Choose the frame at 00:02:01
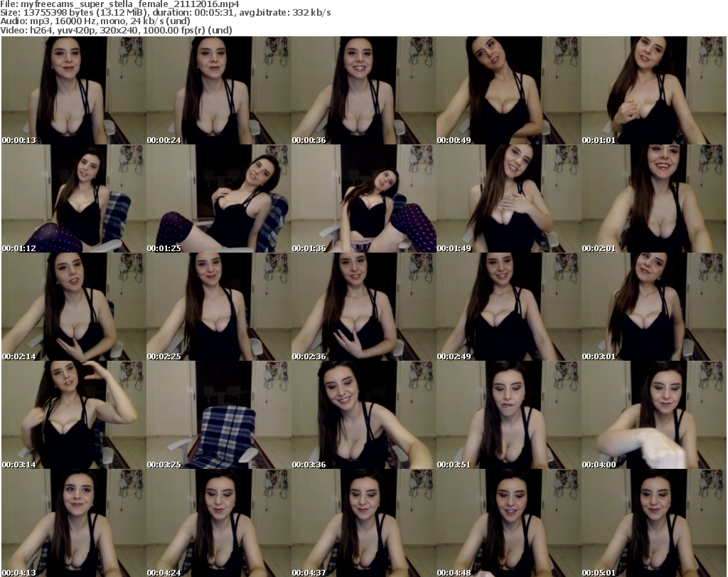 [x=654, y=198]
